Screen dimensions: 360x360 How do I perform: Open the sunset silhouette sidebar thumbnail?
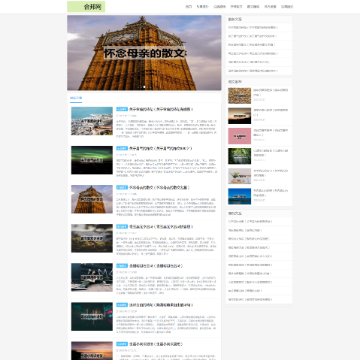[239, 116]
